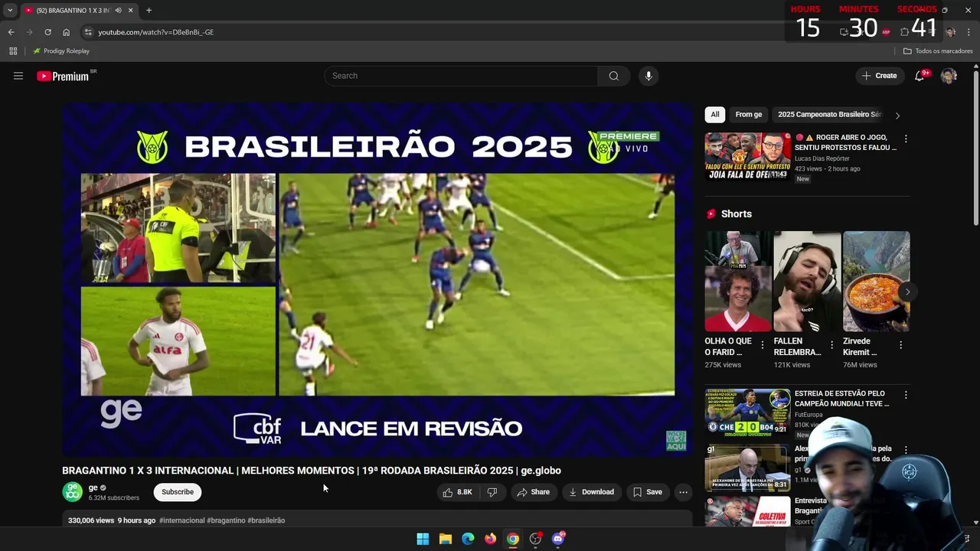Open Zirvede Kiremit short thumbnail
Viewport: 980px width, 551px height.
click(x=876, y=282)
